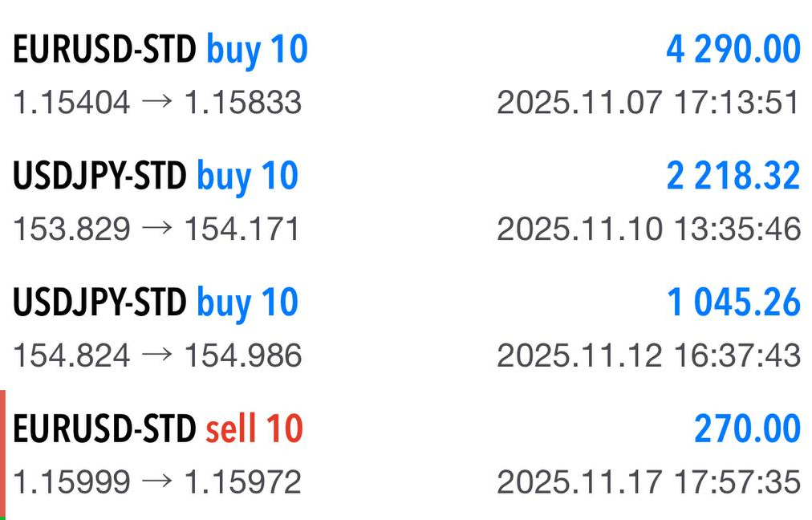Viewport: 812px width, 520px height.
Task: Tap the red "sell 10" label
Action: coord(254,429)
